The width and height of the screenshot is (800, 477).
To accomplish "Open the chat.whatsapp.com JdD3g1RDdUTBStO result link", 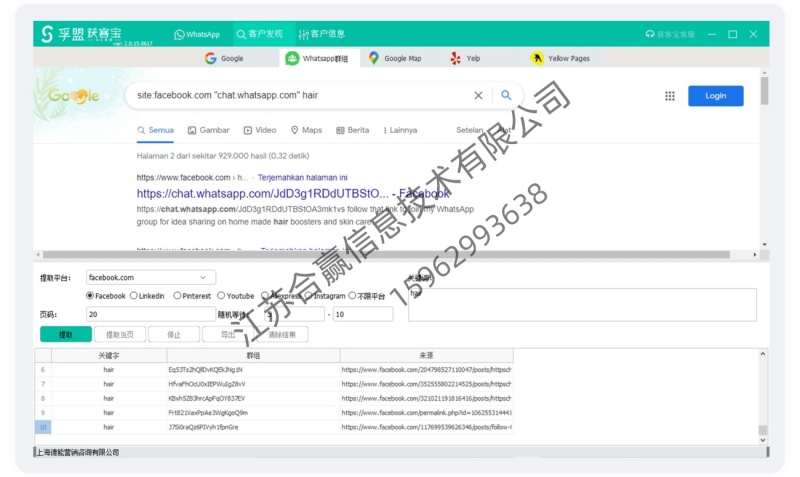I will [293, 193].
